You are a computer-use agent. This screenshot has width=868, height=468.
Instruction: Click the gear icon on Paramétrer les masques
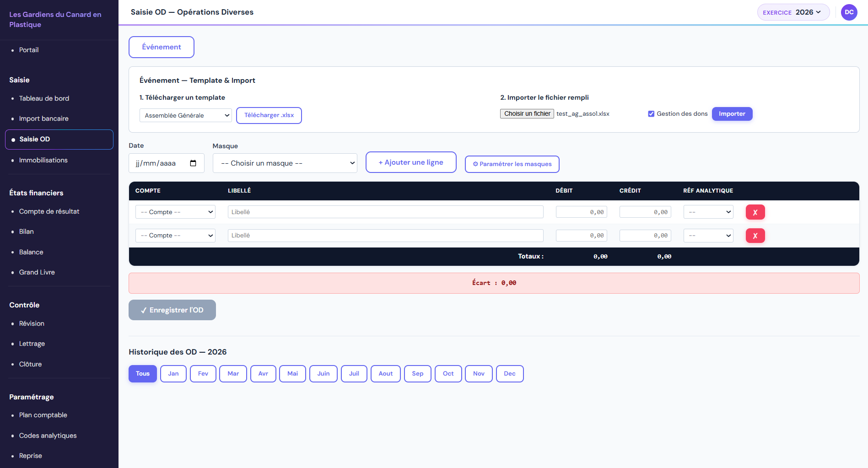point(475,164)
